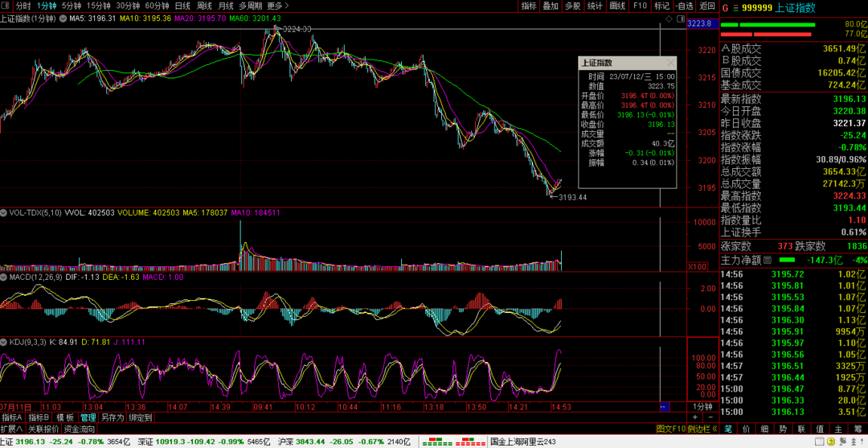Click the KDJ indicator circle icon
Screen dimensions: 868x448
pos(3,342)
